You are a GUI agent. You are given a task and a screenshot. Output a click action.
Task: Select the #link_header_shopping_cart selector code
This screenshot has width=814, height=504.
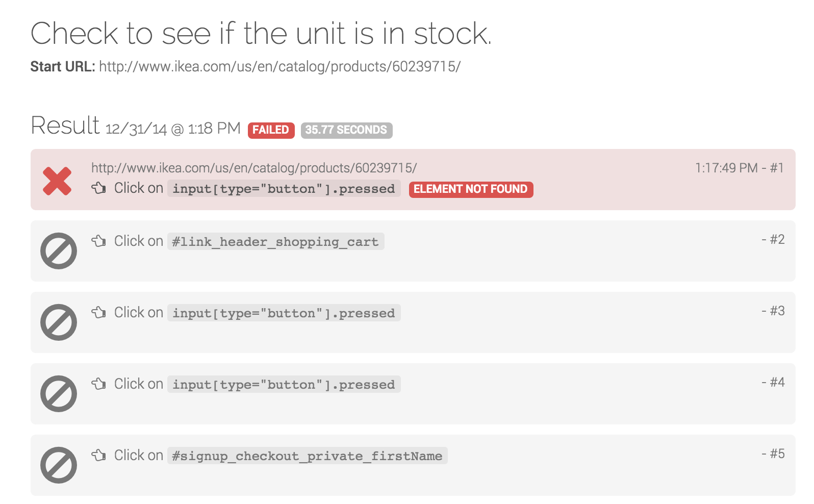(x=275, y=241)
